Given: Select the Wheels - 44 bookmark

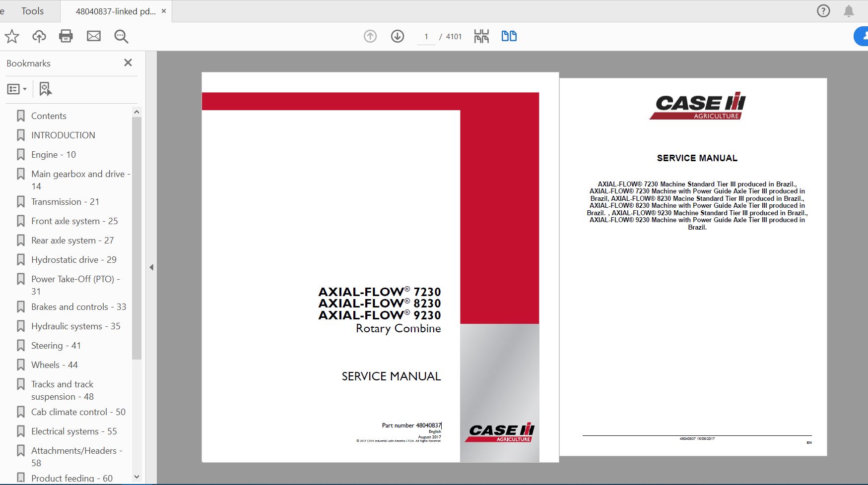Looking at the screenshot, I should [x=55, y=365].
